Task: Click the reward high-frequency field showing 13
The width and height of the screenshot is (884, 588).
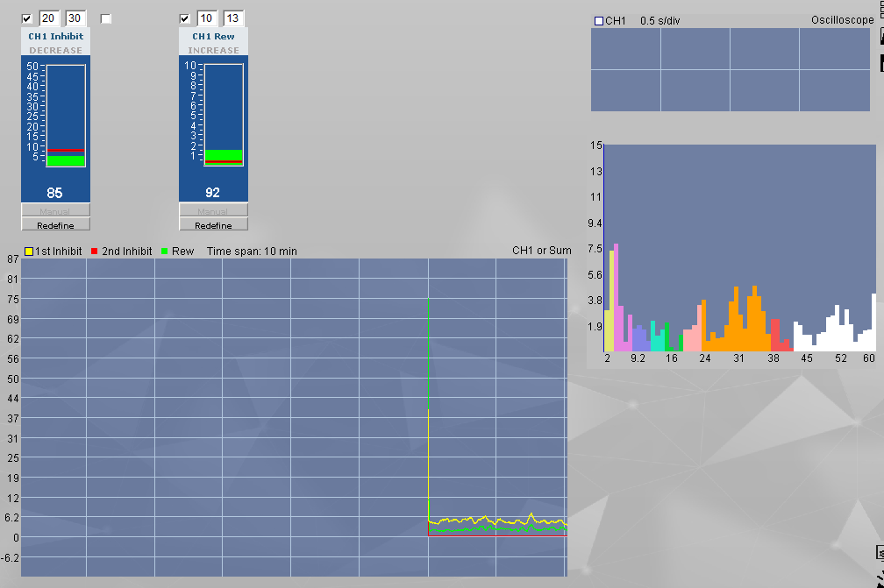Action: [x=232, y=18]
